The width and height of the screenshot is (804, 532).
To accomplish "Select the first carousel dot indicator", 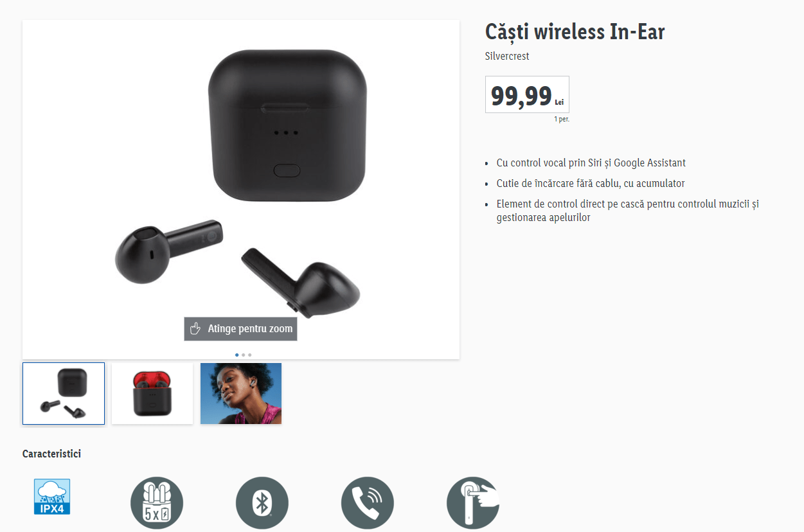I will 237,355.
